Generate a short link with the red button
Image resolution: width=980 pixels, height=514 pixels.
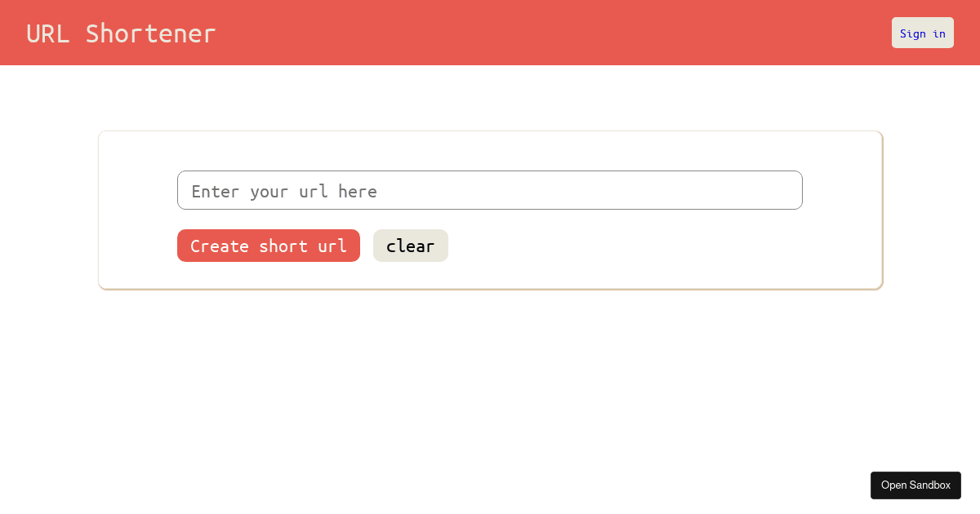point(268,246)
